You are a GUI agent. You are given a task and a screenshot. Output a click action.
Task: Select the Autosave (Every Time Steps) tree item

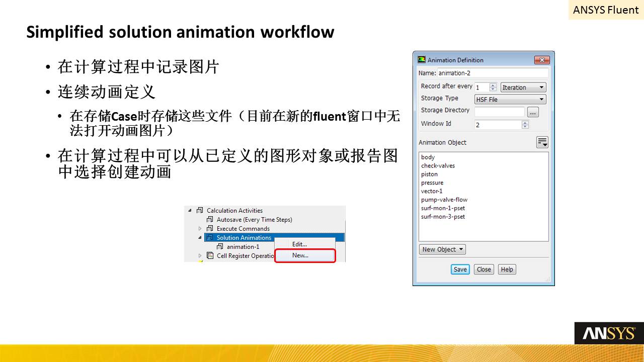pos(254,220)
